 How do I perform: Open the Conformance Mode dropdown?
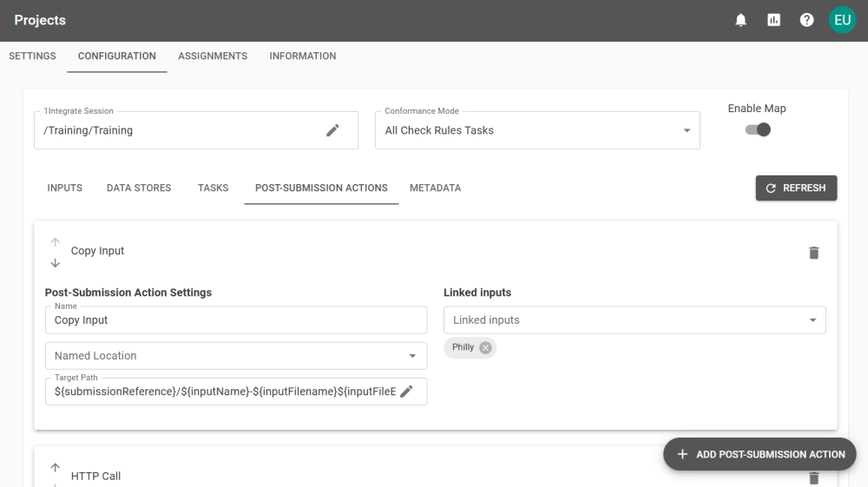(x=537, y=130)
